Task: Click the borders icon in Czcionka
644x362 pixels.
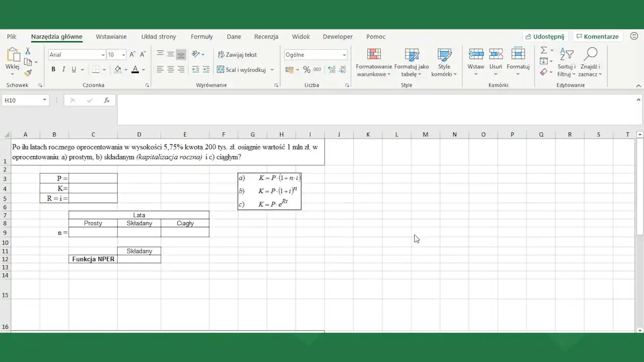Action: pyautogui.click(x=96, y=70)
